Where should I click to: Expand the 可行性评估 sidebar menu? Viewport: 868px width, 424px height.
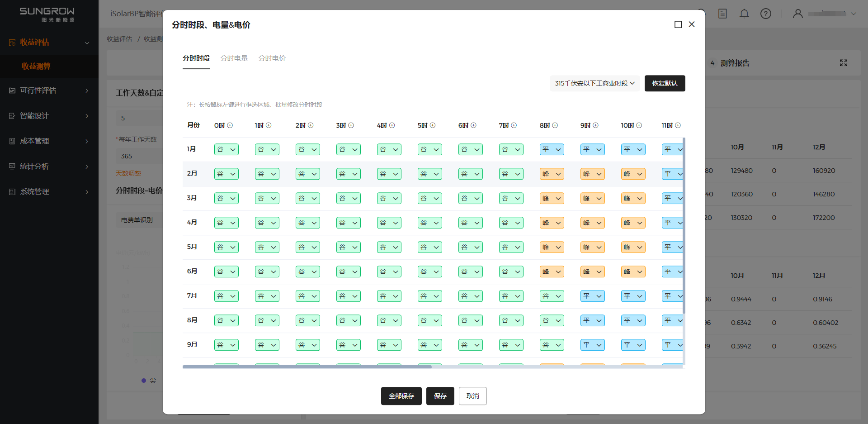(x=49, y=91)
